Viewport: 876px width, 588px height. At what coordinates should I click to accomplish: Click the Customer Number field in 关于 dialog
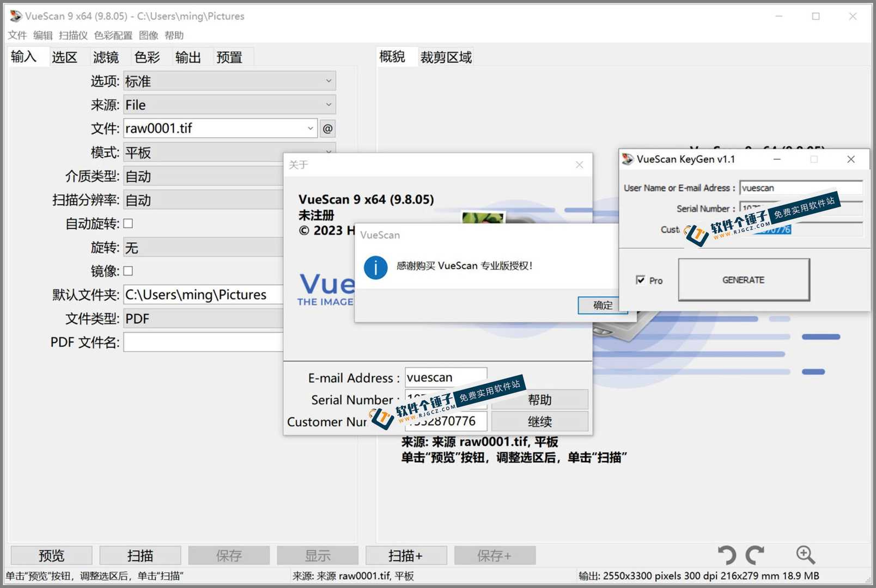pos(446,421)
